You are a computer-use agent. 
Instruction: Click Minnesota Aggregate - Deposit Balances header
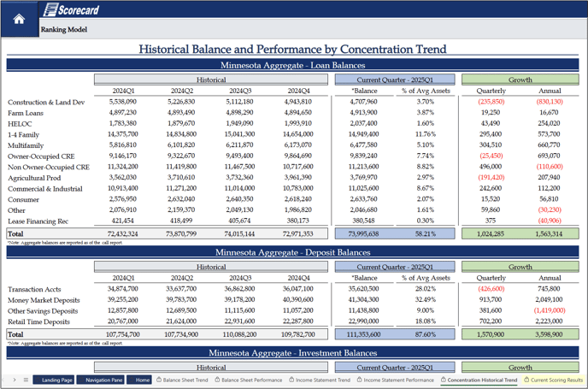click(x=293, y=254)
